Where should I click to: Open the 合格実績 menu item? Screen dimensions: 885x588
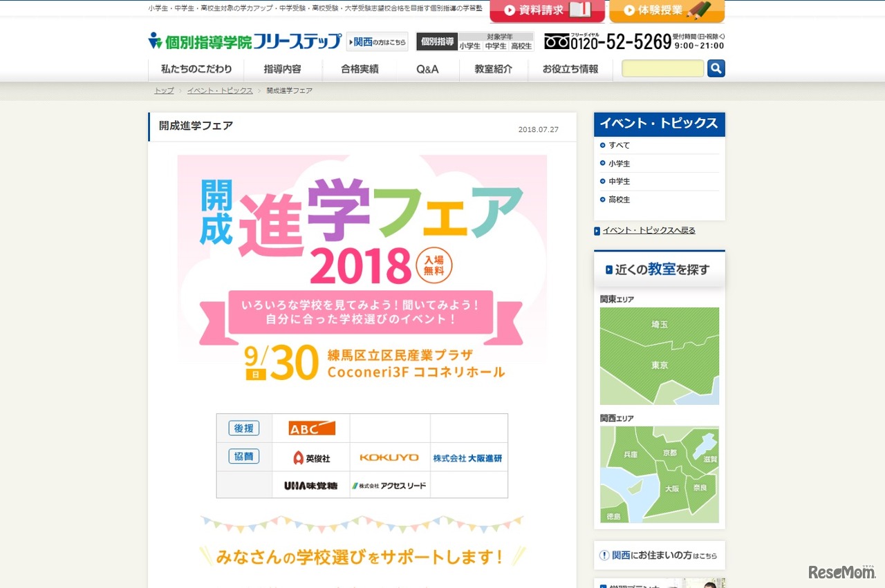[x=360, y=69]
